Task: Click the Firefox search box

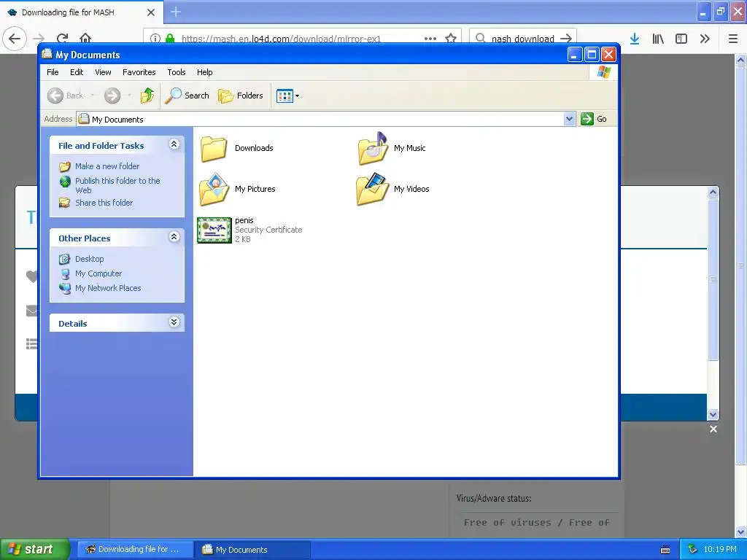Action: tap(522, 39)
